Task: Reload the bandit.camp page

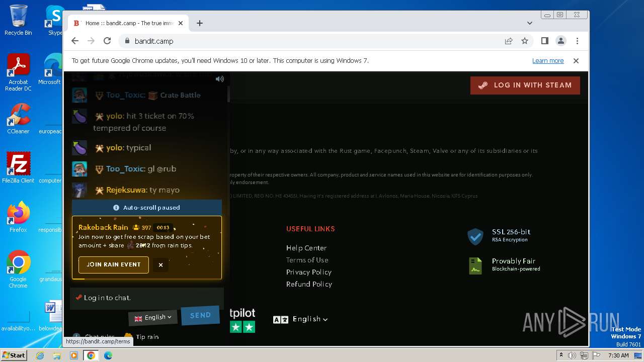Action: click(x=107, y=41)
